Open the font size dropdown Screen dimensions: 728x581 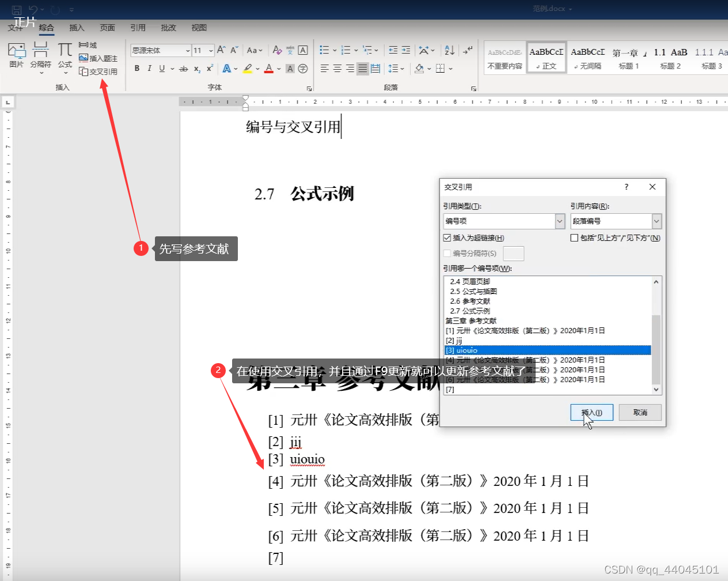pyautogui.click(x=211, y=51)
